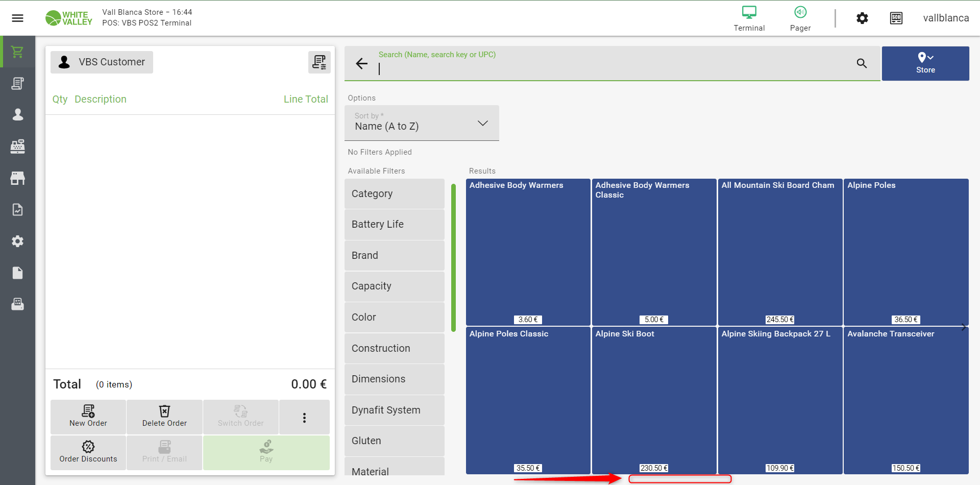This screenshot has width=980, height=485.
Task: Click the Line Total column header
Action: (x=306, y=99)
